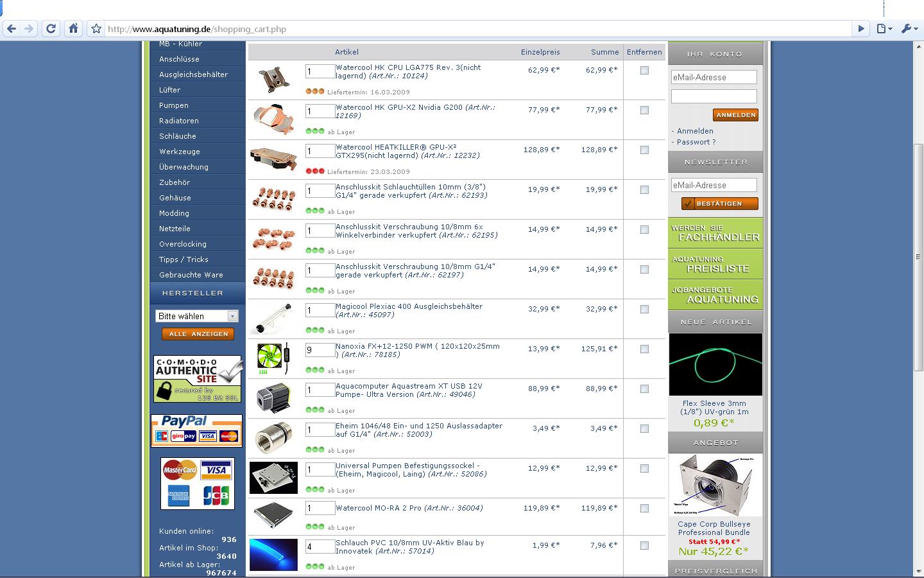This screenshot has height=578, width=924.
Task: Open Aquacomputer Aquastream XT article link
Action: pos(409,390)
